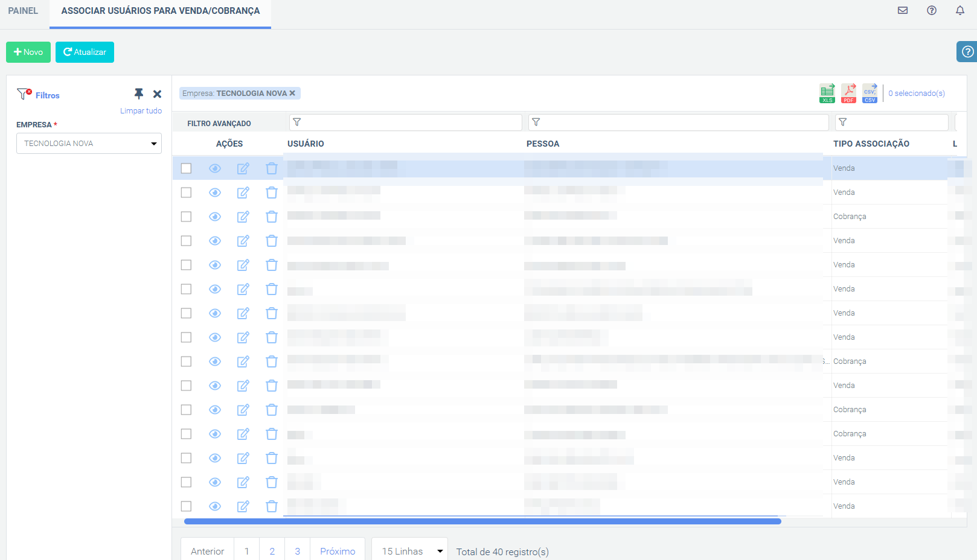The height and width of the screenshot is (560, 977).
Task: Click the filter funnel icon beside Filtros
Action: pyautogui.click(x=24, y=94)
